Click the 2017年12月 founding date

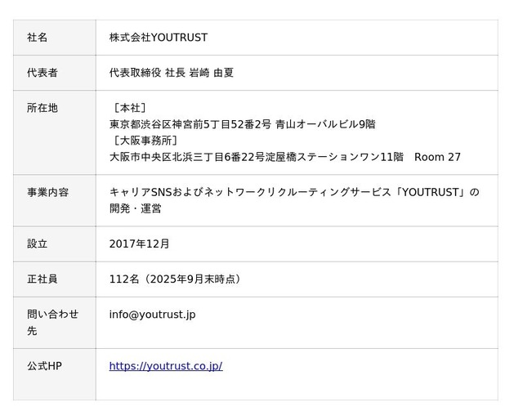click(140, 244)
